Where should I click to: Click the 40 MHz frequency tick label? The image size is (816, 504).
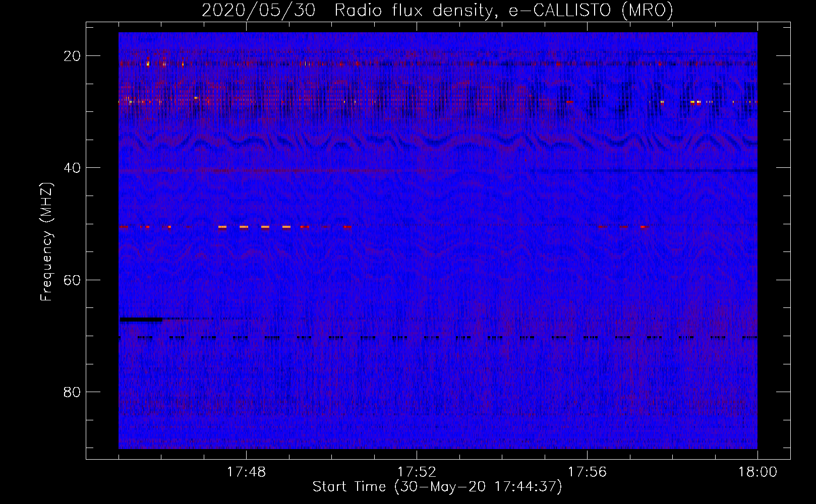[x=72, y=168]
